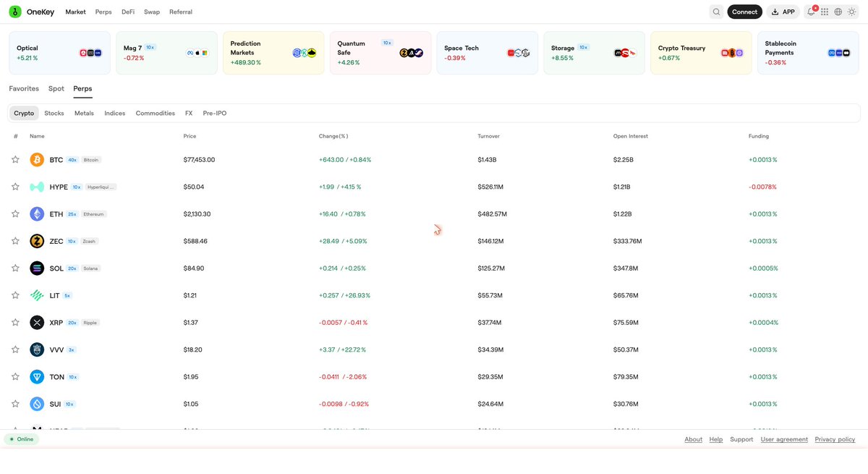The image size is (868, 474).
Task: Switch to the Favorites tab
Action: (24, 88)
